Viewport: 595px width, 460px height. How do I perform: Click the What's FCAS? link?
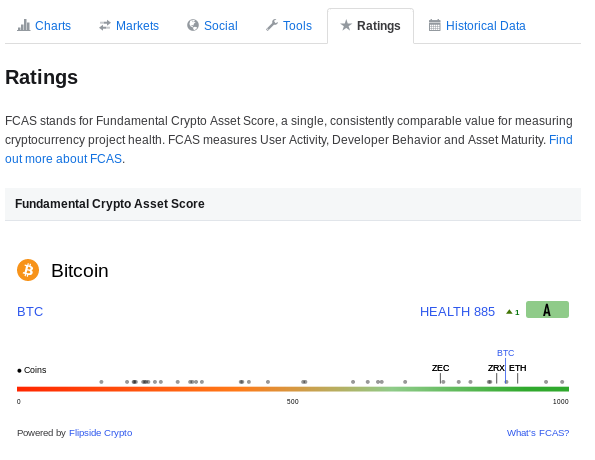coord(538,433)
